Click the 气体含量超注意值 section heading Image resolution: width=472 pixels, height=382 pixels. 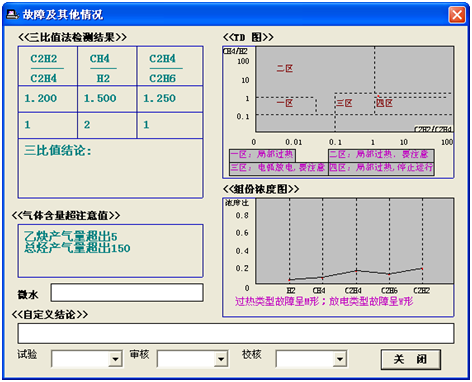pyautogui.click(x=66, y=215)
